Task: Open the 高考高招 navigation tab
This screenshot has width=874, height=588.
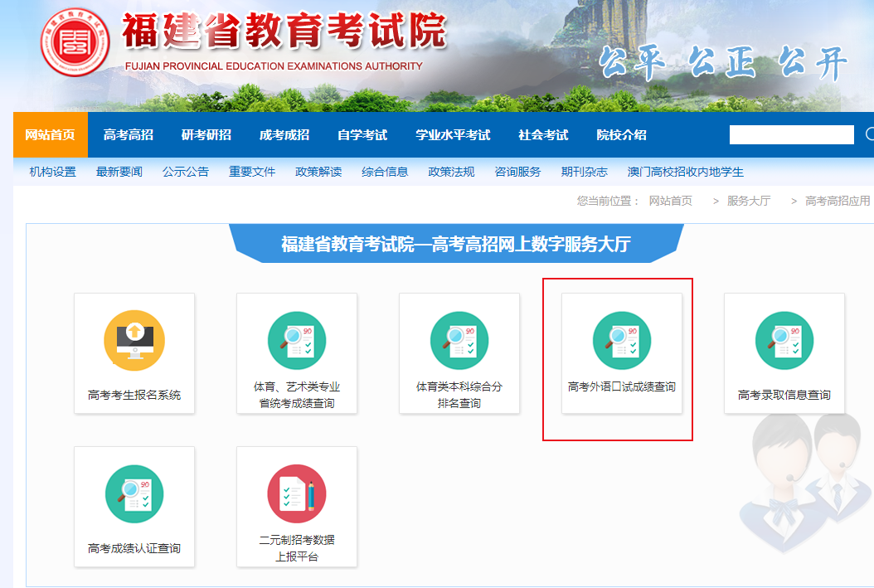Action: (x=129, y=135)
